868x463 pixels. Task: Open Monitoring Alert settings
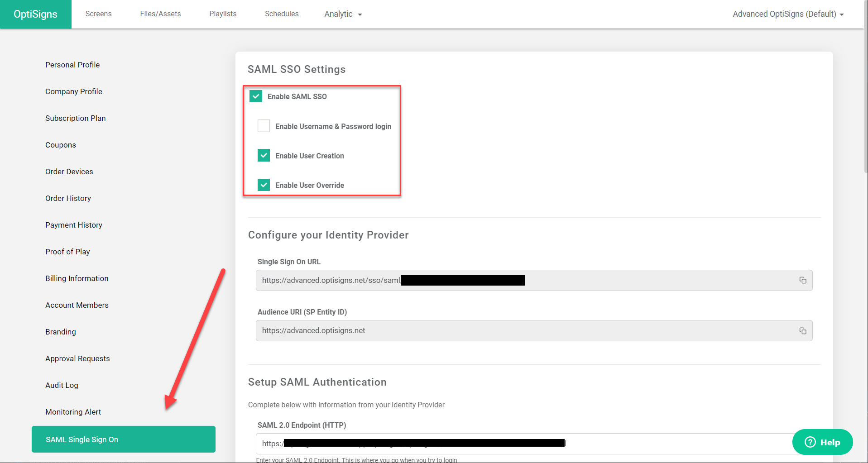pos(73,412)
